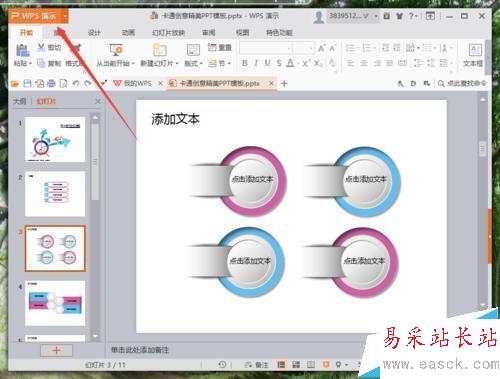Viewport: 500px width, 379px height.
Task: Click the redo arrow icon
Action: click(88, 83)
